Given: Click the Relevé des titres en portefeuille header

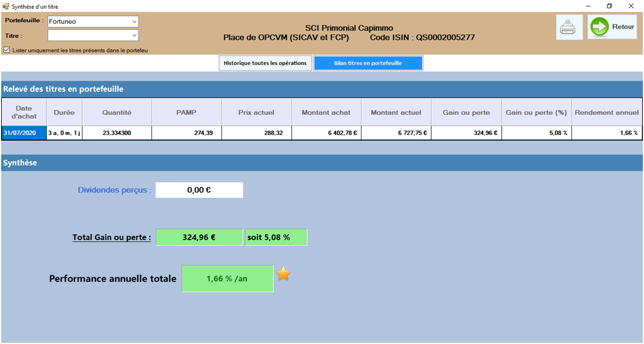Looking at the screenshot, I should (x=322, y=89).
